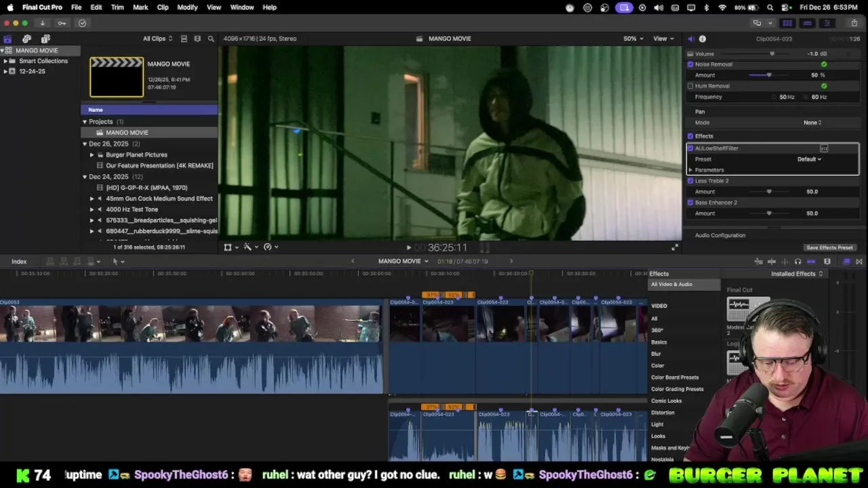Open the Modify menu
Image resolution: width=868 pixels, height=488 pixels.
click(x=187, y=7)
